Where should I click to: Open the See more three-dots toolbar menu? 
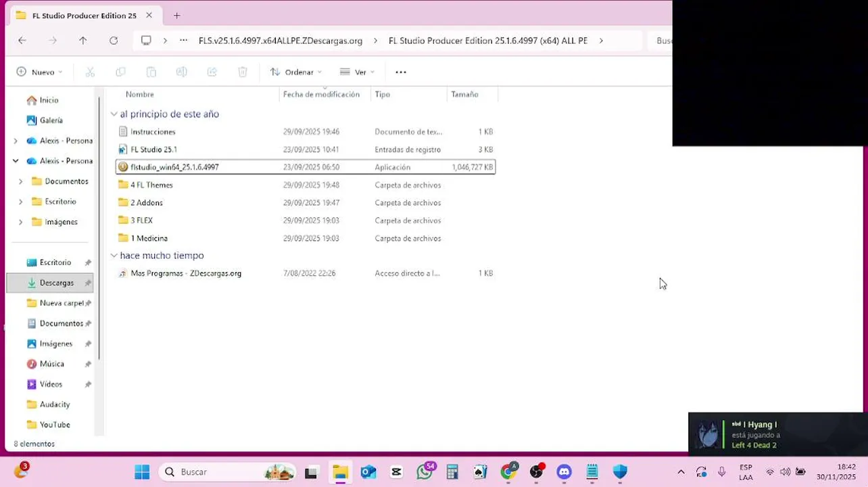coord(401,72)
